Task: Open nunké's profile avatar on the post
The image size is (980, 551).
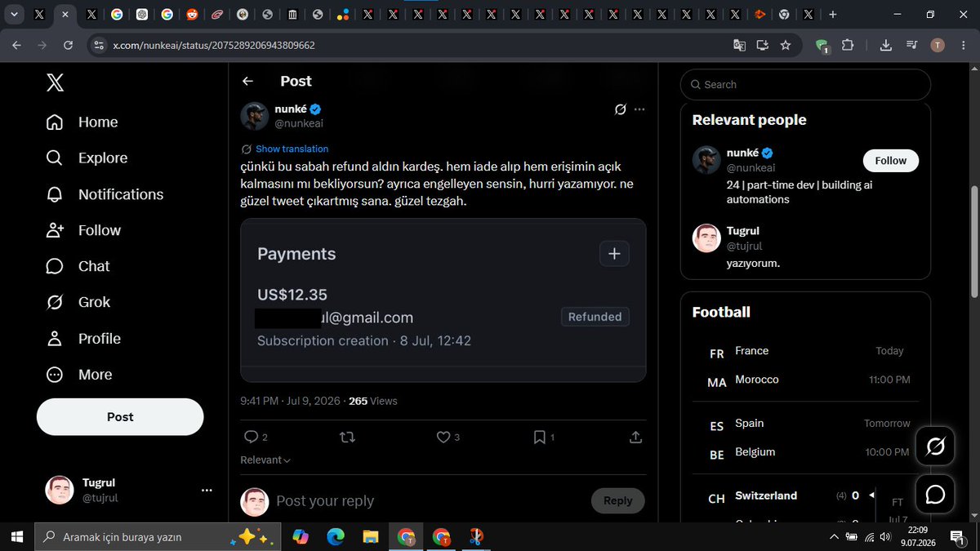Action: 255,116
